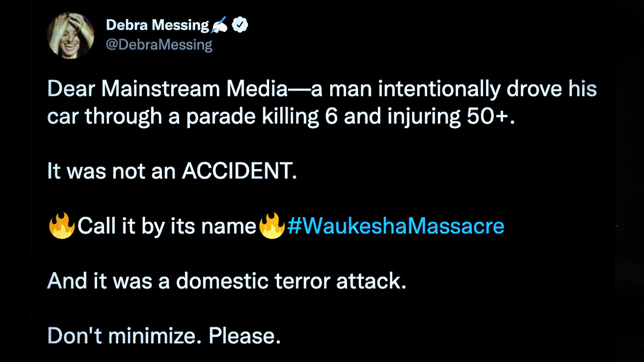Click the "Don't minimize. Please." line

(x=164, y=336)
